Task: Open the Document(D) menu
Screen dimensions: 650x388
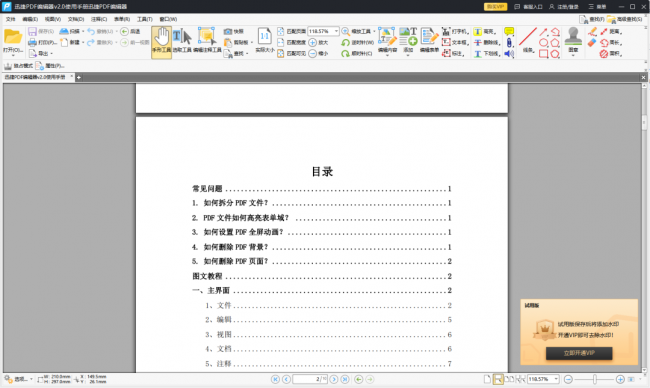Action: (x=76, y=19)
